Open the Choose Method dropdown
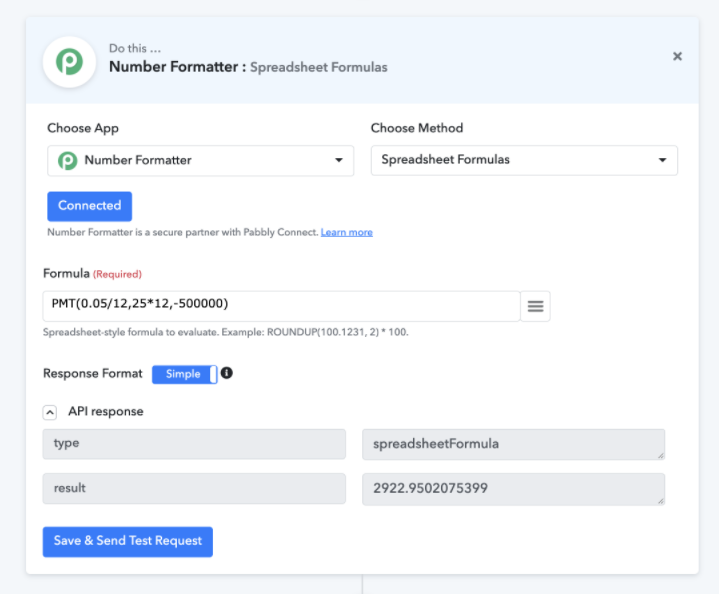Image resolution: width=719 pixels, height=594 pixels. [x=524, y=161]
